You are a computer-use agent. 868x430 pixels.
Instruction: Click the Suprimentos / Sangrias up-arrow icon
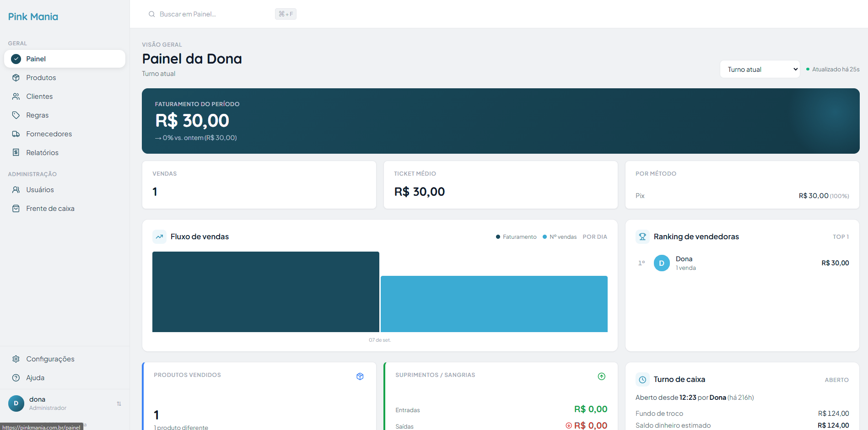tap(602, 376)
